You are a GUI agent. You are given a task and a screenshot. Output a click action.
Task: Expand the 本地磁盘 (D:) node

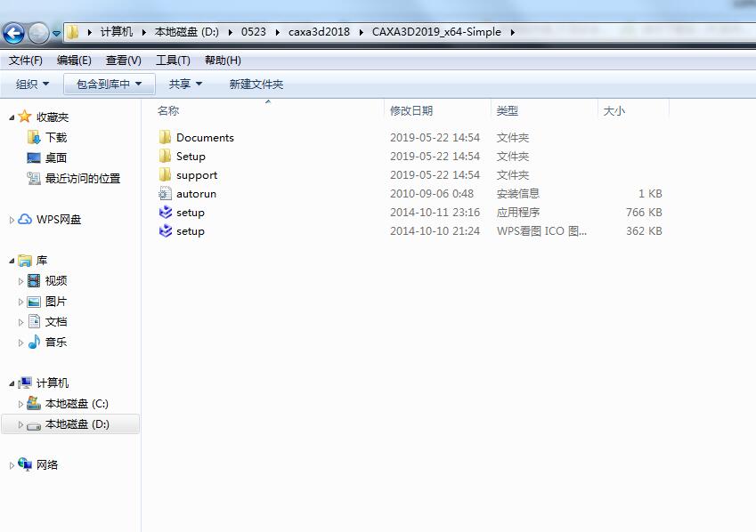coord(20,424)
